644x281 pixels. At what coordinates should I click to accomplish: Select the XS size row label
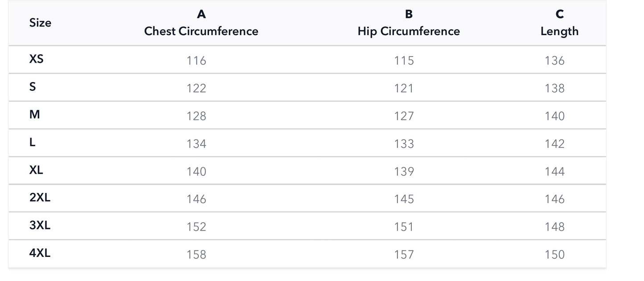(x=36, y=59)
